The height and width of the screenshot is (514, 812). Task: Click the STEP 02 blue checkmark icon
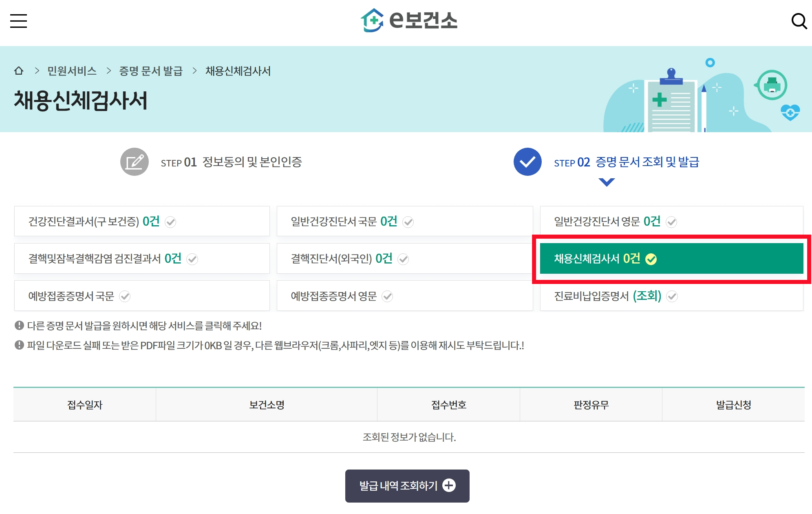tap(527, 162)
